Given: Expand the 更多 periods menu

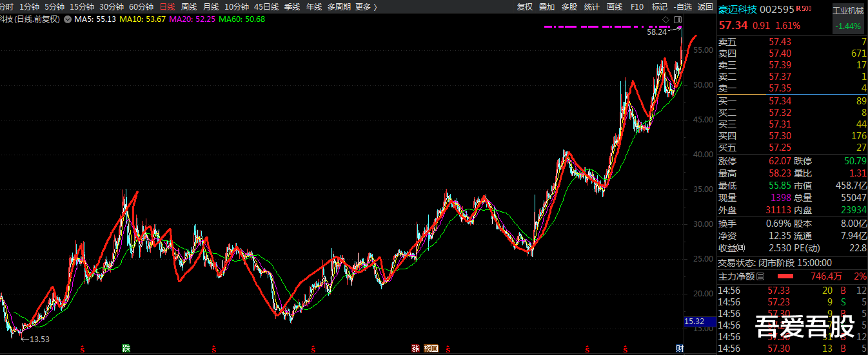Looking at the screenshot, I should 366,6.
